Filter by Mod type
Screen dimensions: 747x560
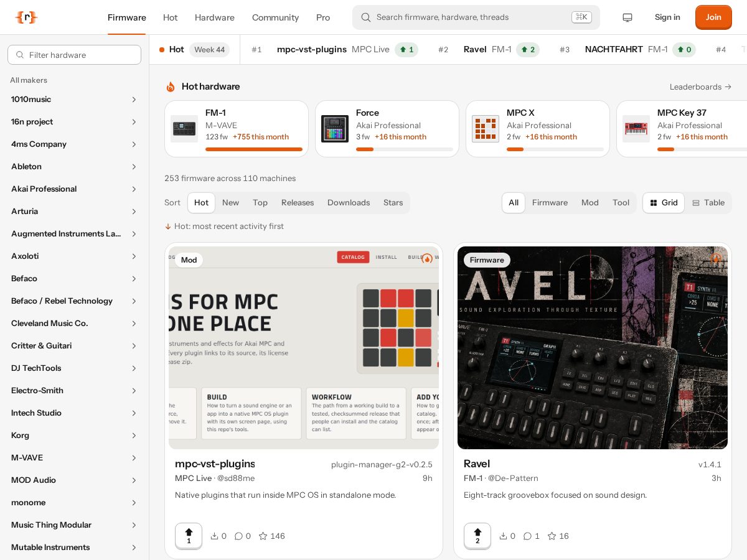pyautogui.click(x=590, y=203)
